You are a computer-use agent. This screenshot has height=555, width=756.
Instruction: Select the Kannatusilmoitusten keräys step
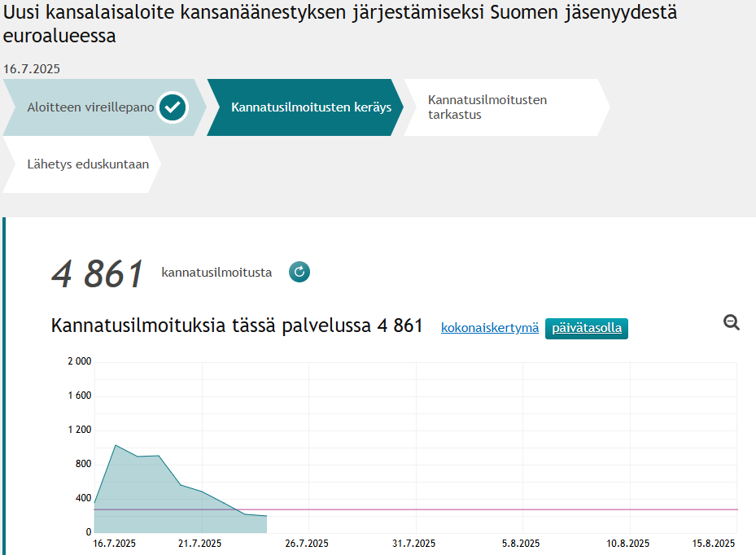pyautogui.click(x=304, y=107)
